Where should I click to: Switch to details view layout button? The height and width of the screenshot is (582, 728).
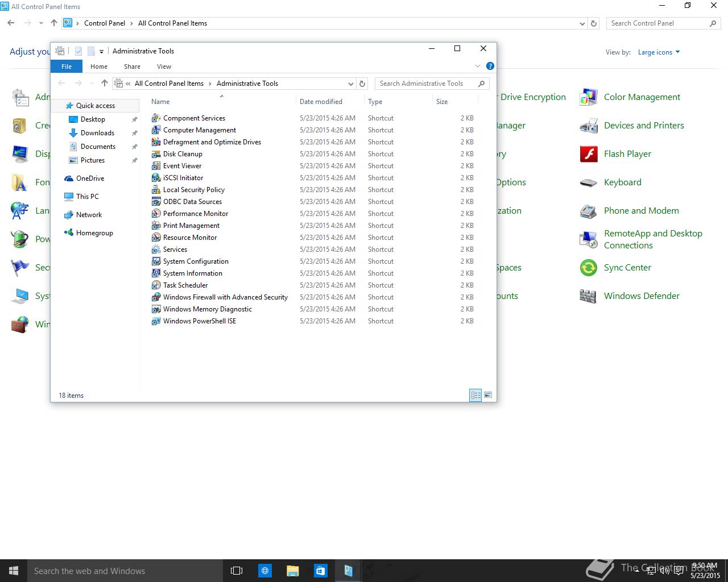(x=476, y=395)
